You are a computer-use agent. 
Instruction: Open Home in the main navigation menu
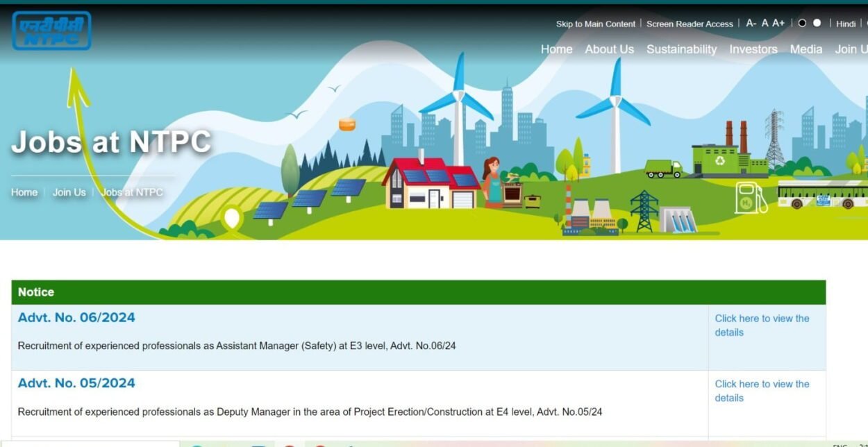click(556, 49)
